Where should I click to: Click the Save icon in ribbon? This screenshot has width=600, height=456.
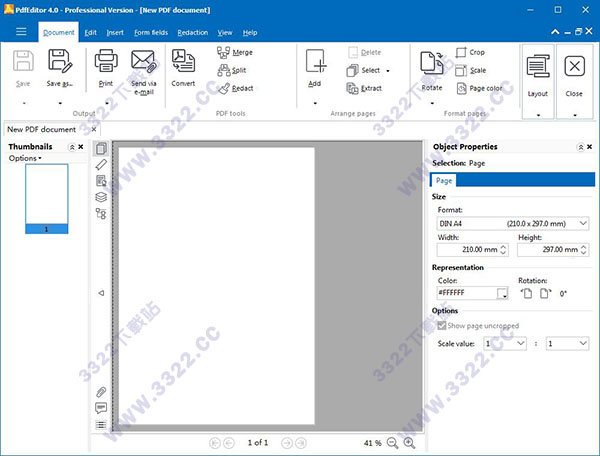tap(23, 60)
